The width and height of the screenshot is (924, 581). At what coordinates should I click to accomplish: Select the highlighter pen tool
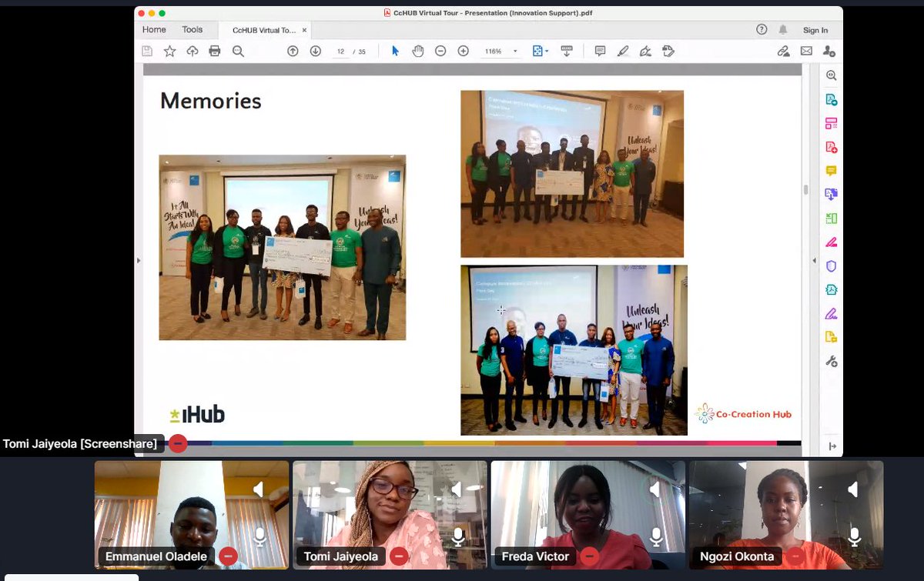623,51
